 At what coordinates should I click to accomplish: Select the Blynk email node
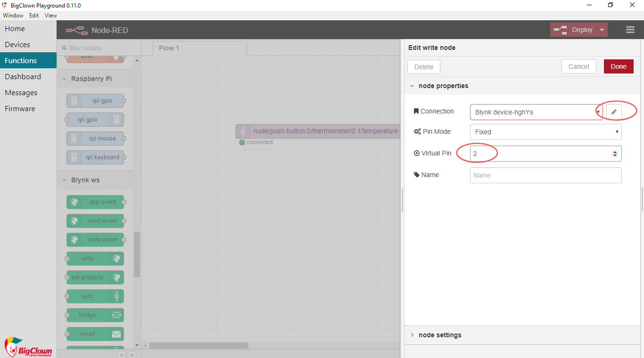click(95, 334)
